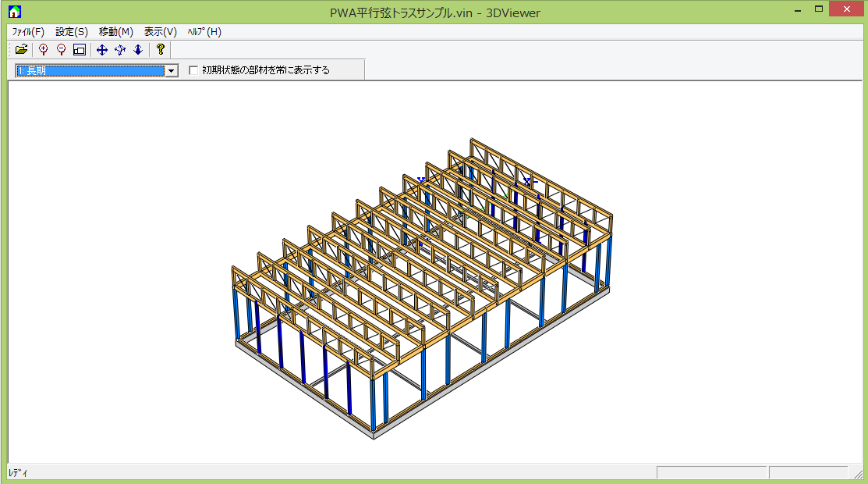Screen dimensions: 868x484
Task: Open the ファイル(F) menu
Action: (x=28, y=32)
